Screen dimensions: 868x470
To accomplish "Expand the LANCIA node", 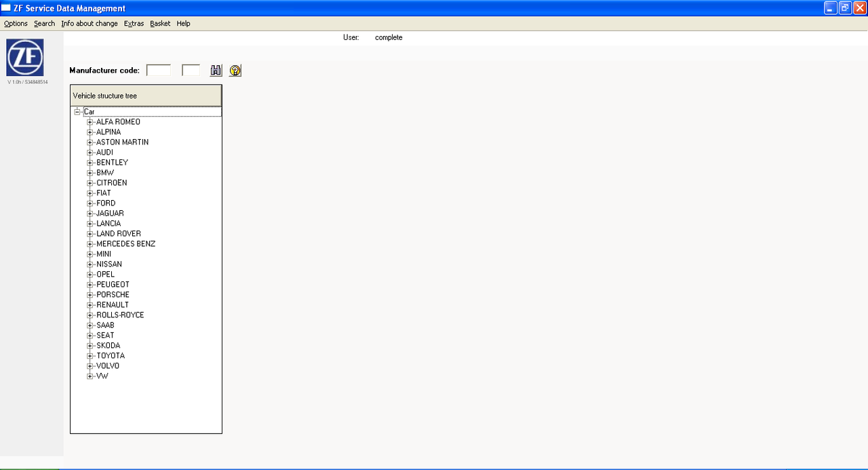I will point(90,224).
